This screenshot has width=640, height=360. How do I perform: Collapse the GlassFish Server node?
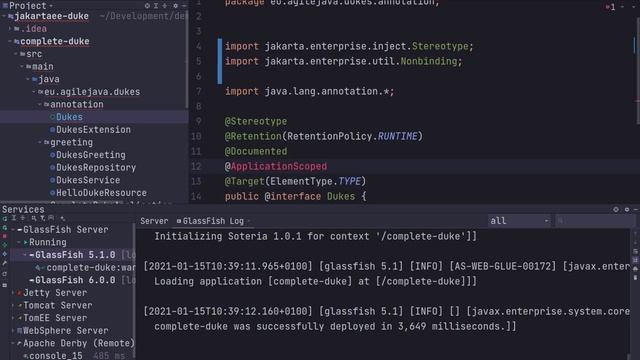(x=13, y=230)
